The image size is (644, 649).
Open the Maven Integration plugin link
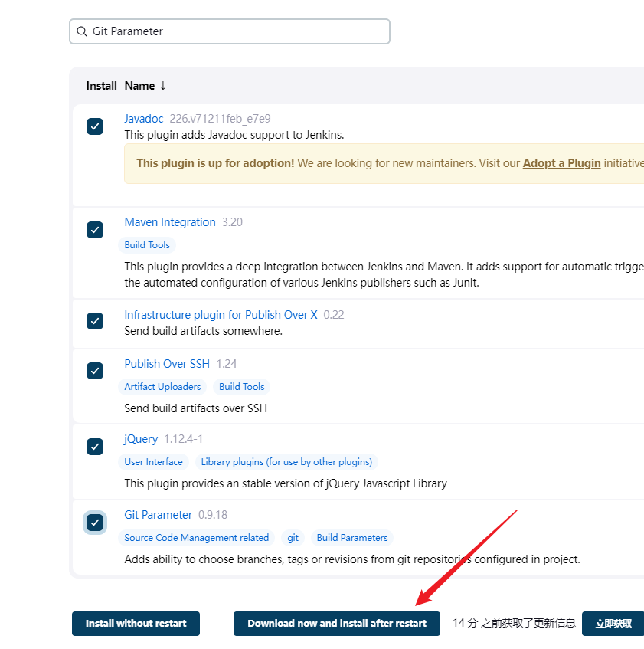click(170, 222)
